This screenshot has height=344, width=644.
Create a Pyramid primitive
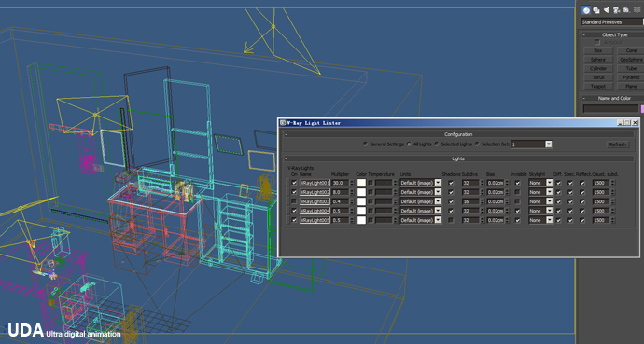point(631,77)
